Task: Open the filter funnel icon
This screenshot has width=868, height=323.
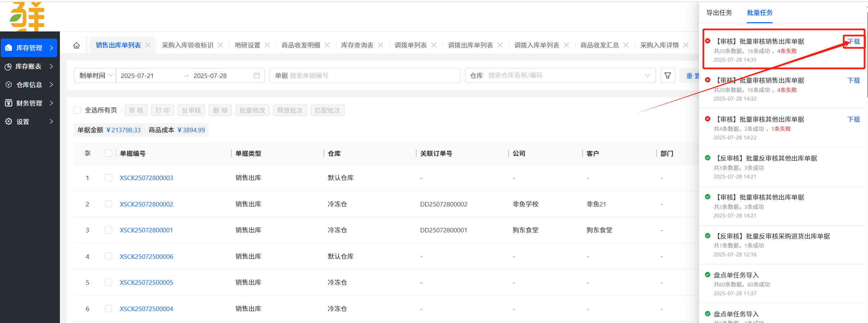Action: click(x=667, y=76)
